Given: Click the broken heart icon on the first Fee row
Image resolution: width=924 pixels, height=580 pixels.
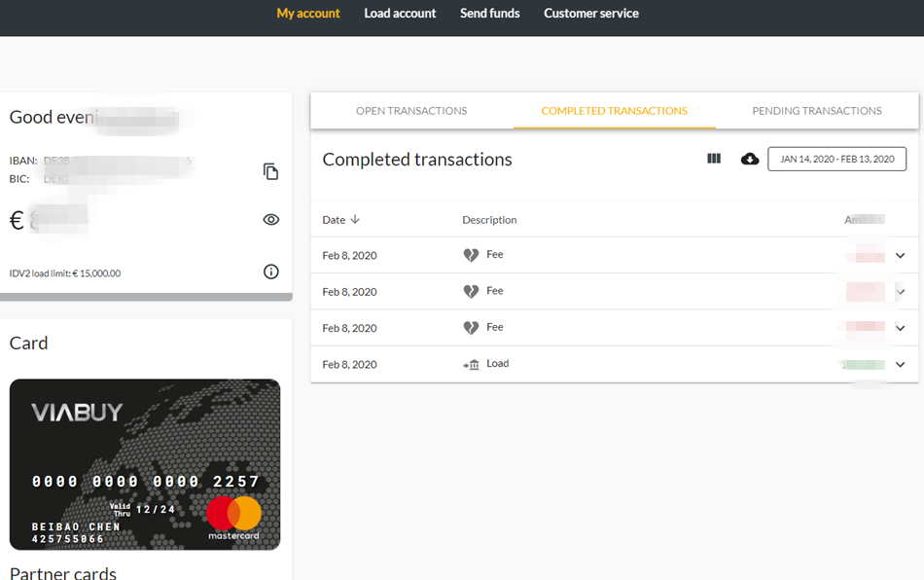Looking at the screenshot, I should coord(471,255).
